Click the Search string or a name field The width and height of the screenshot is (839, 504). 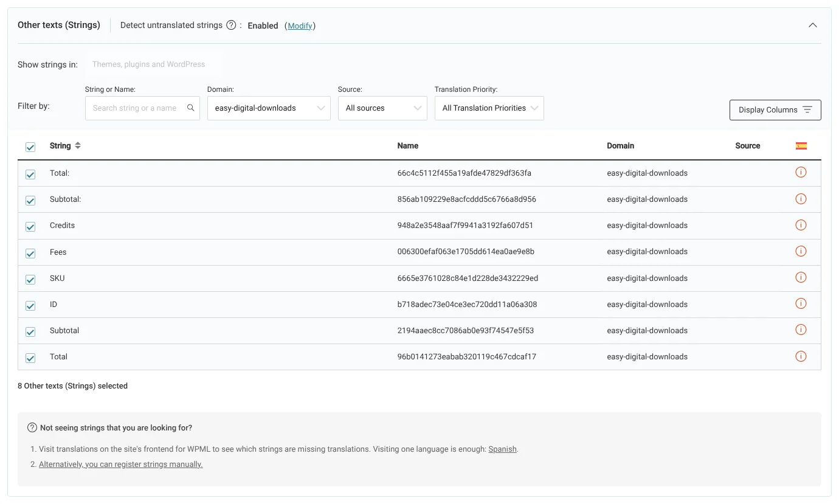pos(142,108)
